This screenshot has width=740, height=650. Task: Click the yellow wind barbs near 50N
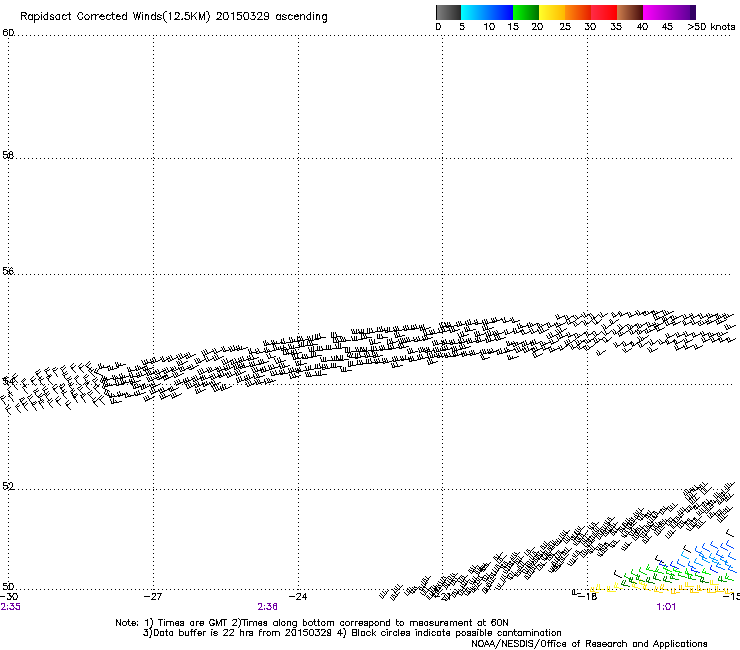[661, 588]
